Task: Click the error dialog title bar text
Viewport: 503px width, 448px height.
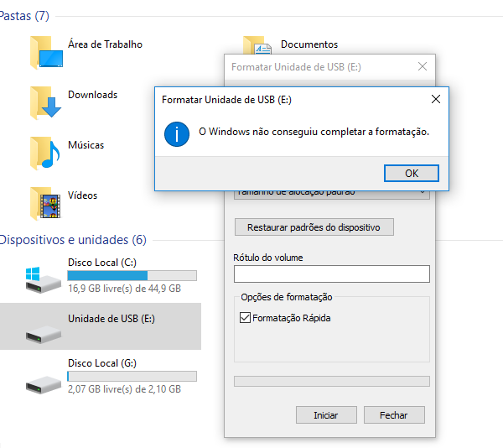Action: 226,100
